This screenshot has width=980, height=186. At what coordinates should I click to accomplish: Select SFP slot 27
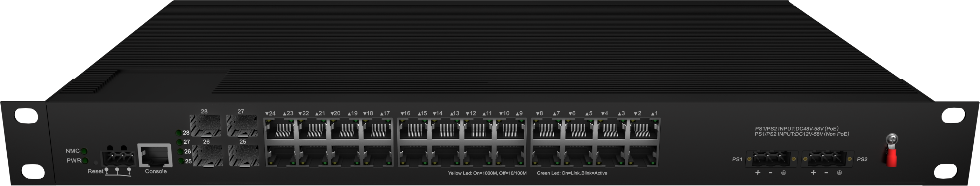pos(242,126)
